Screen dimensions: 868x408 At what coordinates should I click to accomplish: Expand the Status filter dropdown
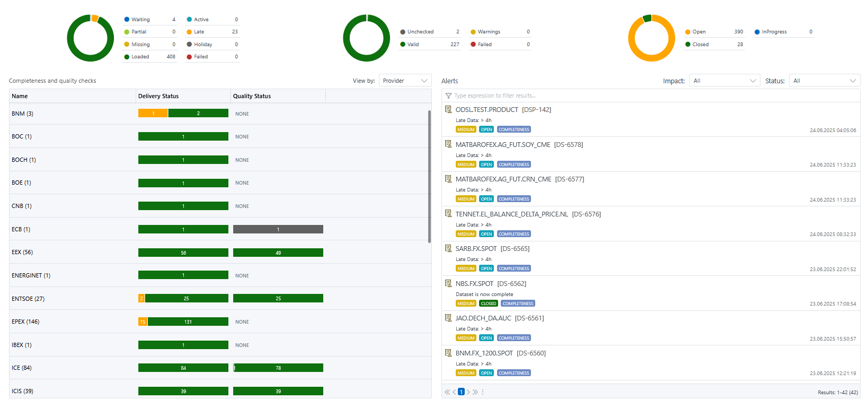[x=824, y=81]
